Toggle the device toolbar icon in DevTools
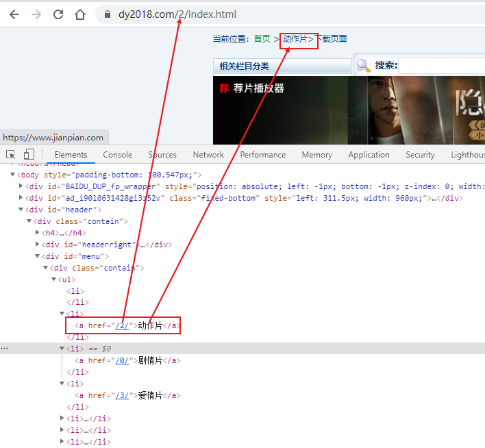 coord(29,154)
